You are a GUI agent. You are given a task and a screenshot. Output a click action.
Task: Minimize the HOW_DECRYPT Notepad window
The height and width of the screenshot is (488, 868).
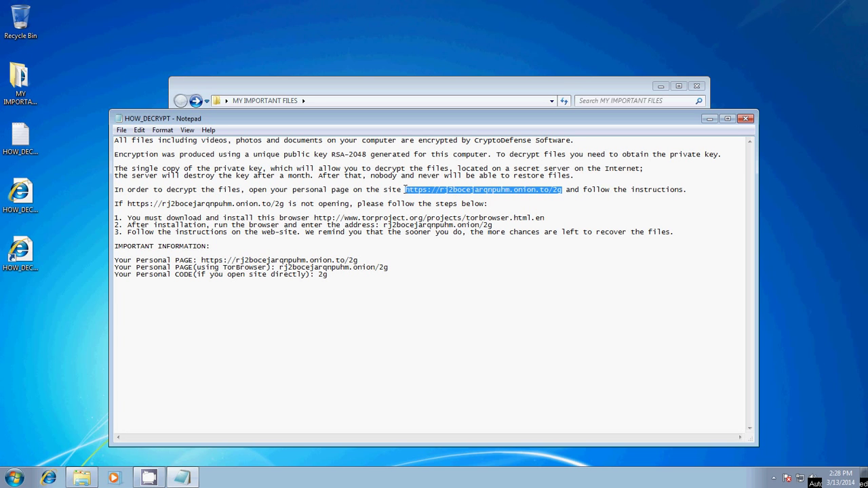[710, 119]
